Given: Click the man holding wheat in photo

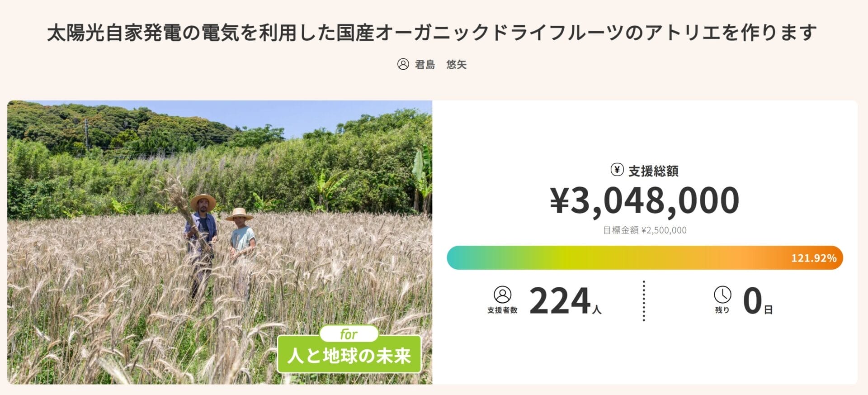Looking at the screenshot, I should point(201,235).
